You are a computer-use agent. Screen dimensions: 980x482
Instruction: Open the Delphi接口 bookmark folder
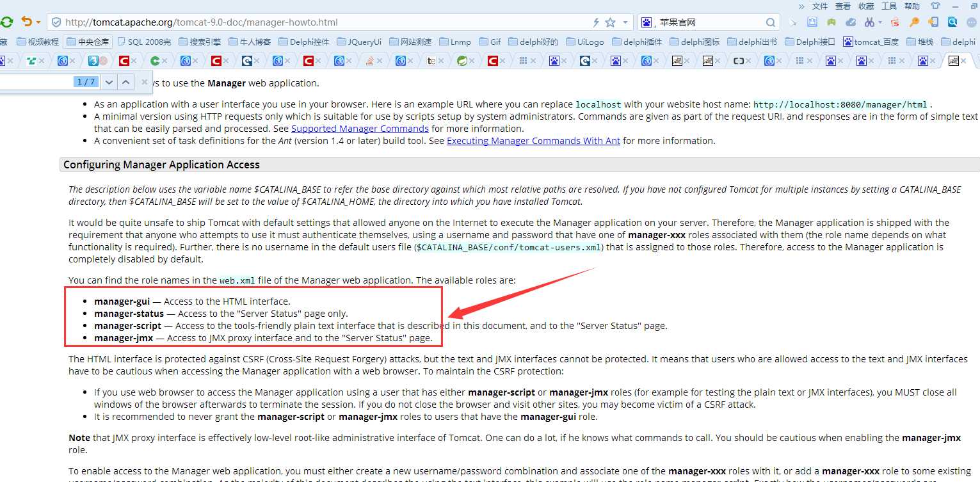click(x=810, y=42)
